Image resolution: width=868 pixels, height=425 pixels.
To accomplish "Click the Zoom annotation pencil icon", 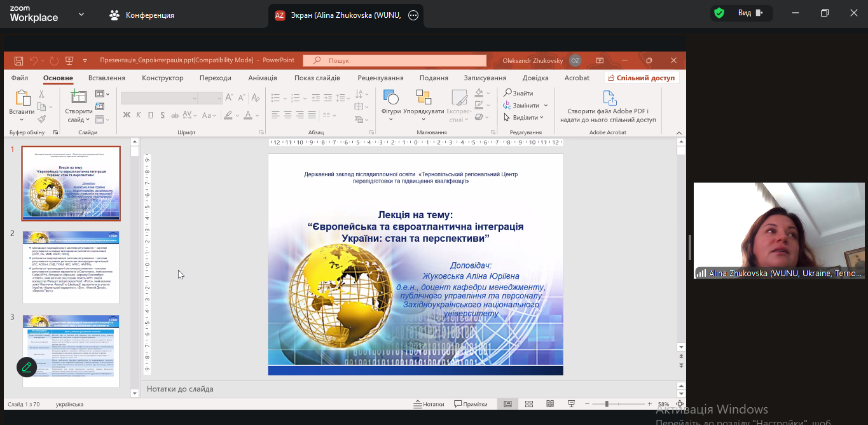I will click(27, 367).
